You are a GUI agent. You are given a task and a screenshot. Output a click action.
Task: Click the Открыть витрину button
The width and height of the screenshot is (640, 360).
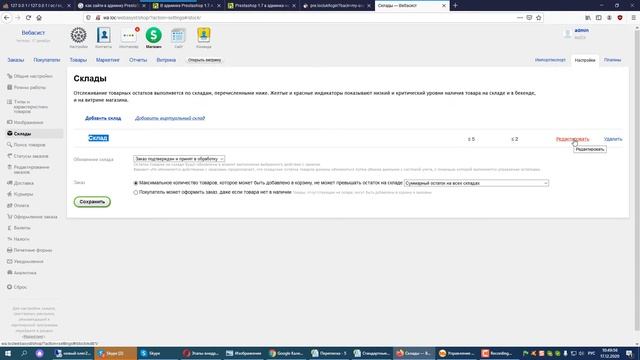(x=204, y=60)
